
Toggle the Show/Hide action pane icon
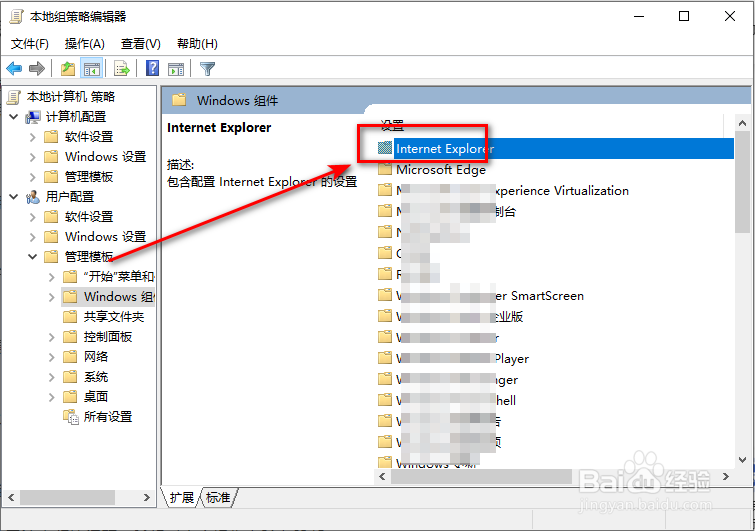[176, 69]
